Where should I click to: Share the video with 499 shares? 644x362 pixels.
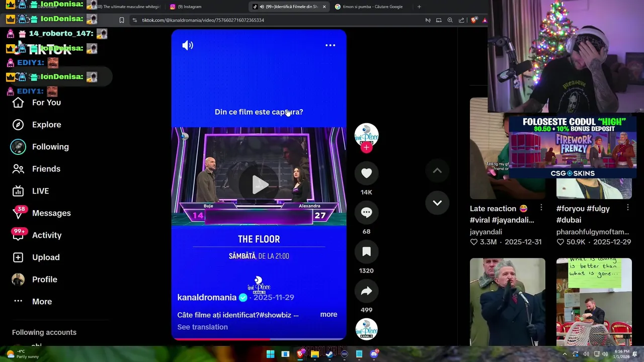click(366, 291)
